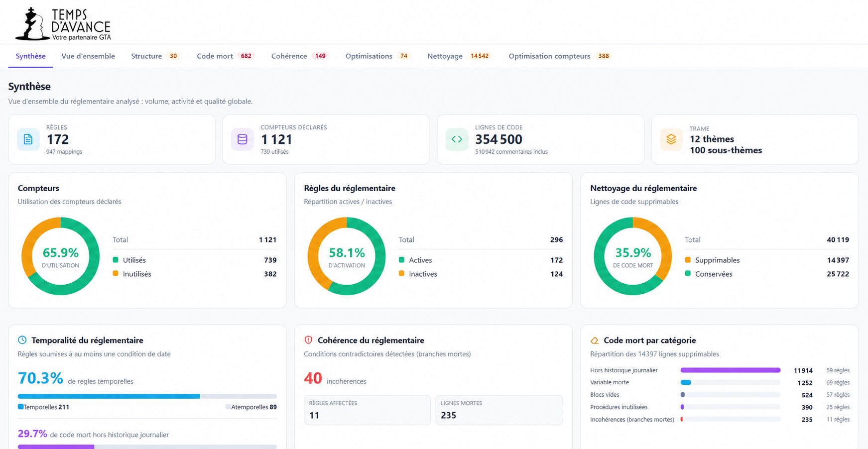Viewport: 868px width, 449px height.
Task: Click the 70.3% temporal rules value
Action: (40, 378)
